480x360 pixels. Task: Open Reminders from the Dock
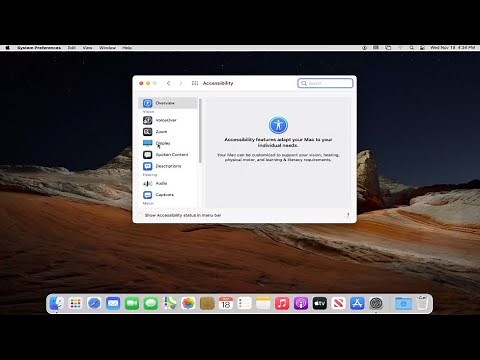244,303
